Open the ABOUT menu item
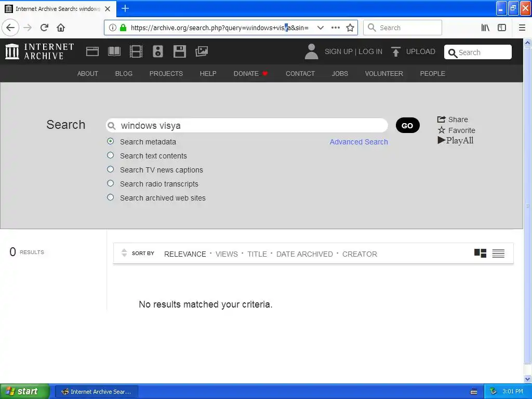Screen dimensions: 532x399 [87, 73]
